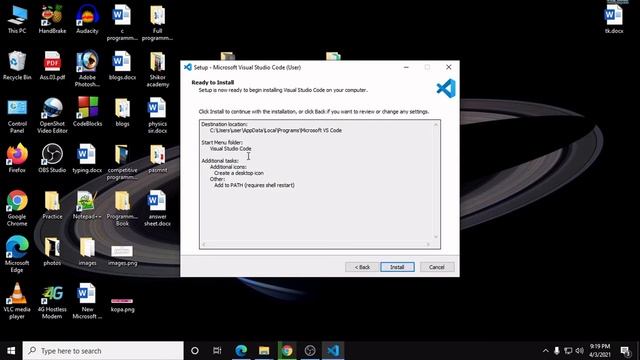This screenshot has height=360, width=640.
Task: Close the Setup dialog window
Action: [x=449, y=67]
